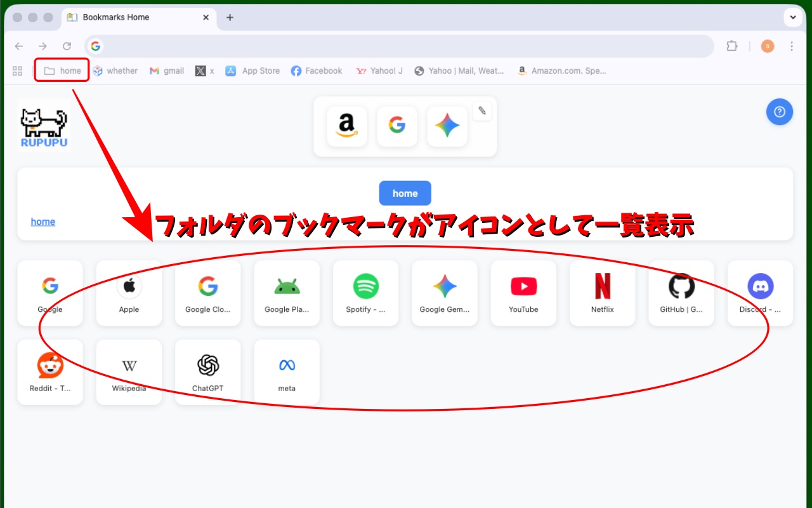The height and width of the screenshot is (508, 812).
Task: Click the Gemini quick-access shortcut icon
Action: pyautogui.click(x=447, y=126)
